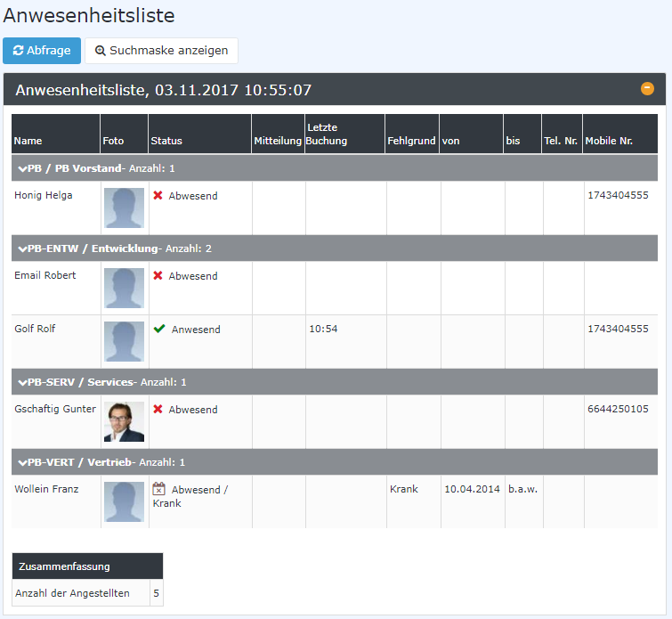Click the red X status icon for Honig Helga
Screen dimensions: 672x619
158,196
